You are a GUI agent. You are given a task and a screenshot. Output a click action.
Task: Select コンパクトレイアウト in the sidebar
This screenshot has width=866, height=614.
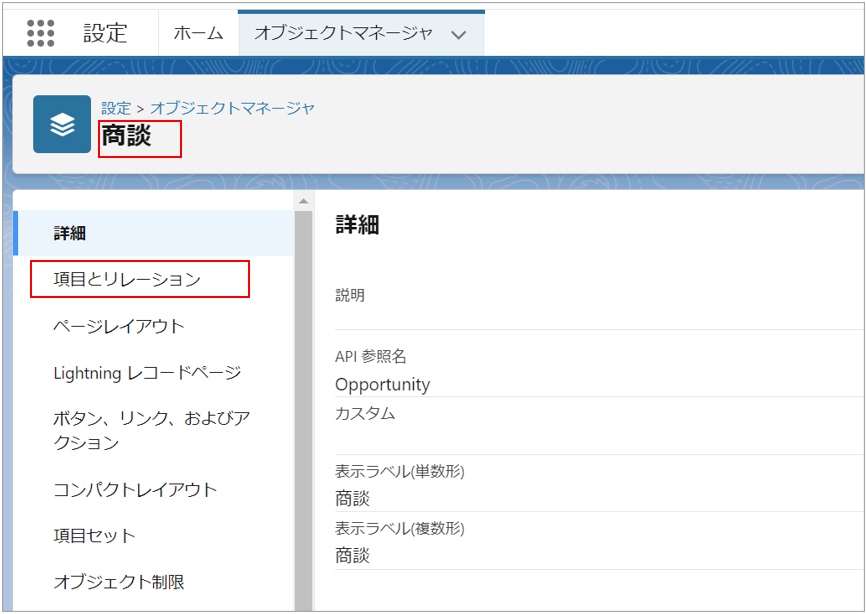[x=135, y=490]
